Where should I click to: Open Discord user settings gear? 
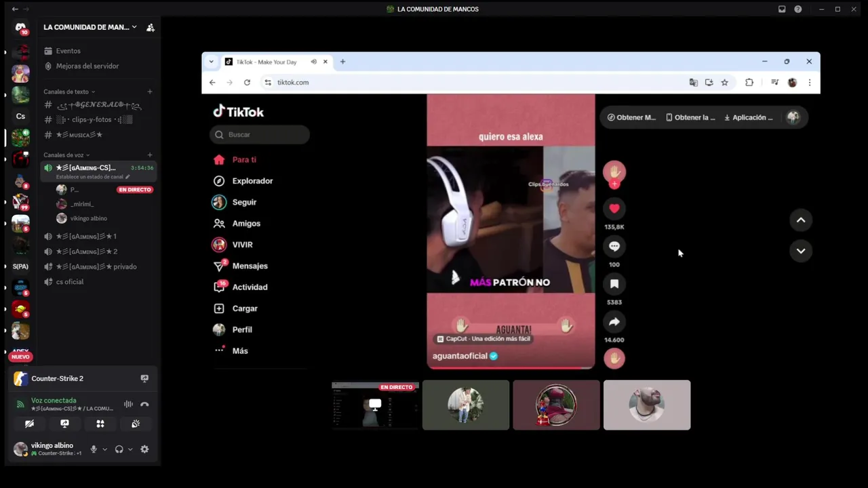[x=144, y=449]
